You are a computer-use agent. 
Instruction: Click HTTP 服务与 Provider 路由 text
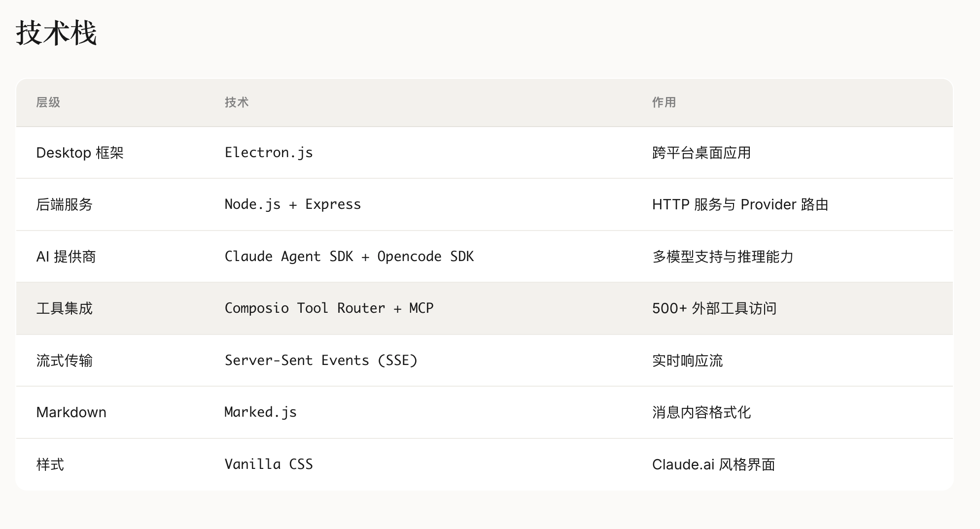tap(740, 204)
